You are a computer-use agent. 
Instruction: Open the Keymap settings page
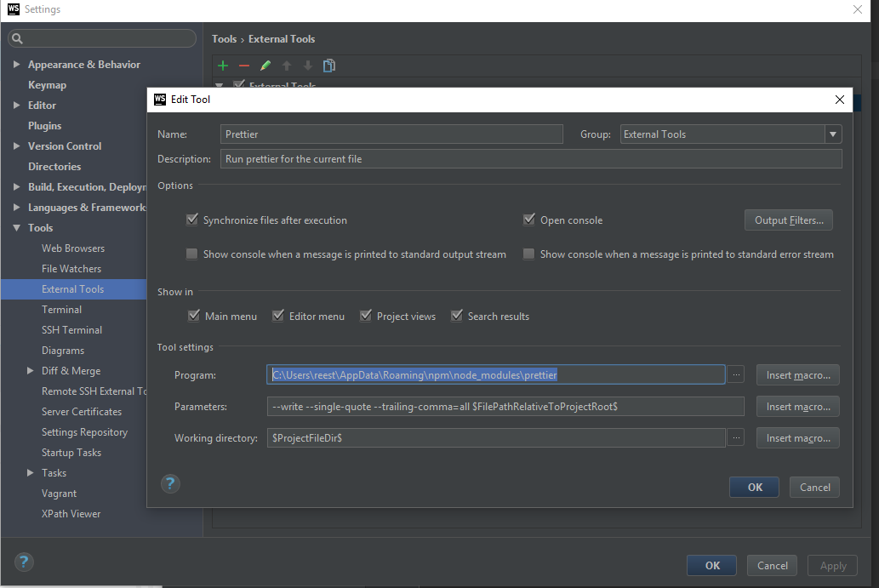47,84
